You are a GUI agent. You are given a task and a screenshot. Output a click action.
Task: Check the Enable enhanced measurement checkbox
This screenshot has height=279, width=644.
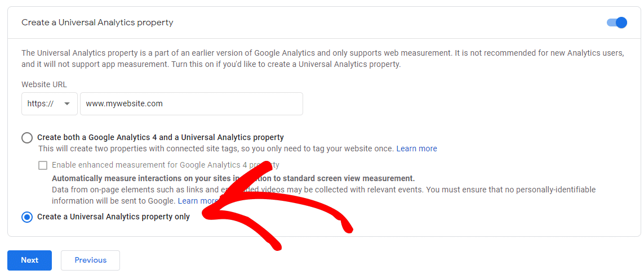coord(43,165)
